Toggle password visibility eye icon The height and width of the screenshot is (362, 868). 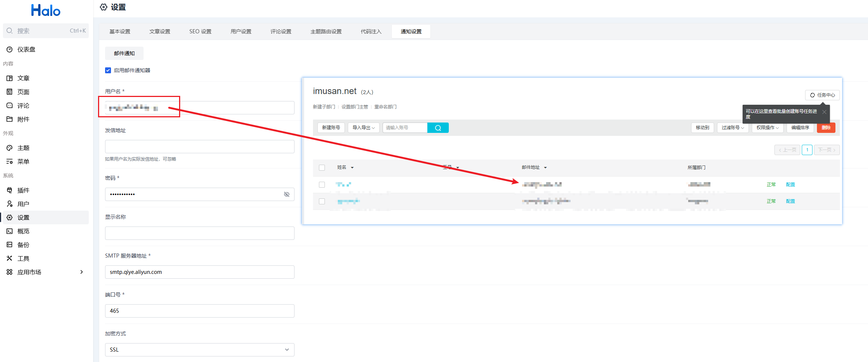coord(286,194)
